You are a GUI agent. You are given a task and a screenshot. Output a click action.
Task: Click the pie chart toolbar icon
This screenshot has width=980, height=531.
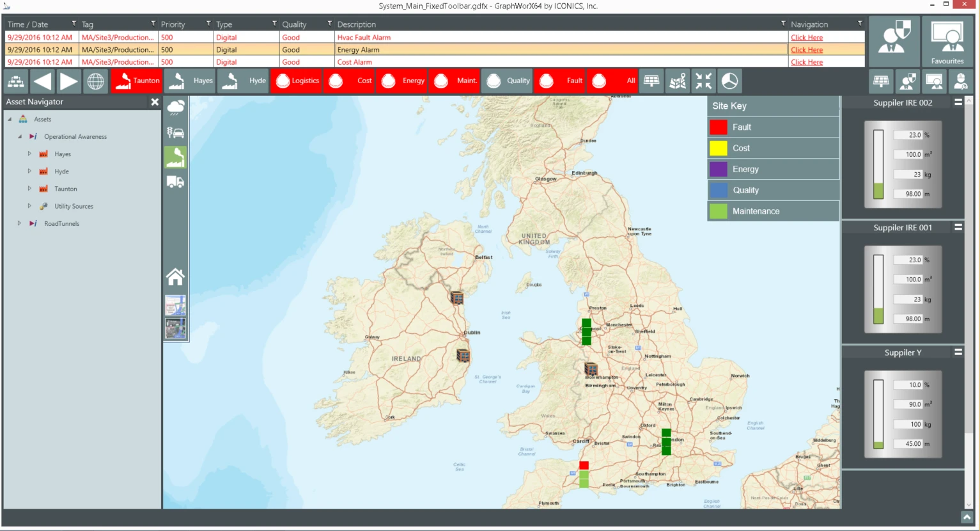(x=729, y=81)
